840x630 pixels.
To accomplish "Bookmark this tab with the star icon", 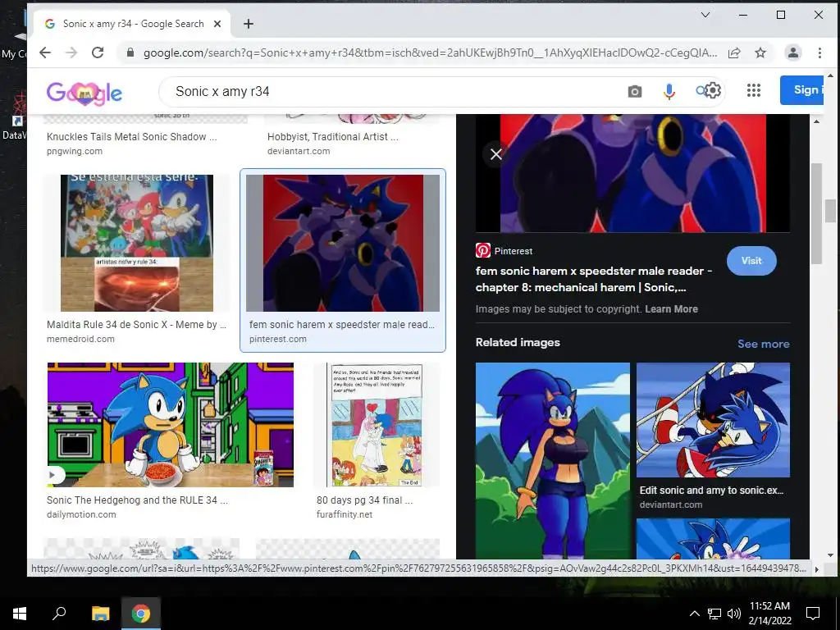I will [x=760, y=52].
